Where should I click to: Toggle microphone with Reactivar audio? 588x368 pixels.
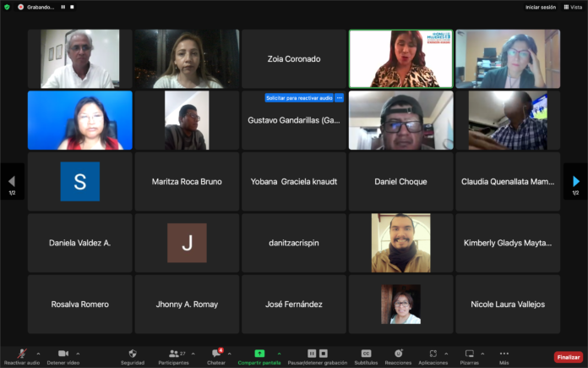[x=22, y=354]
